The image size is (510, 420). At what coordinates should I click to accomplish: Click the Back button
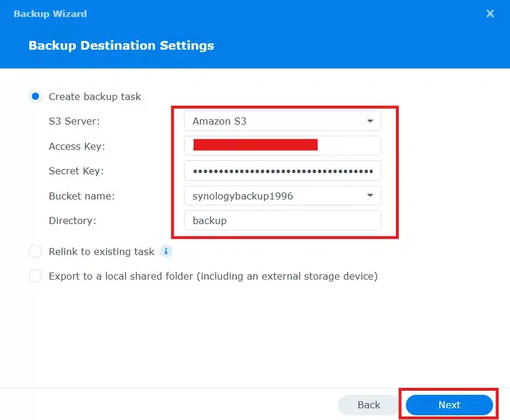coord(368,404)
